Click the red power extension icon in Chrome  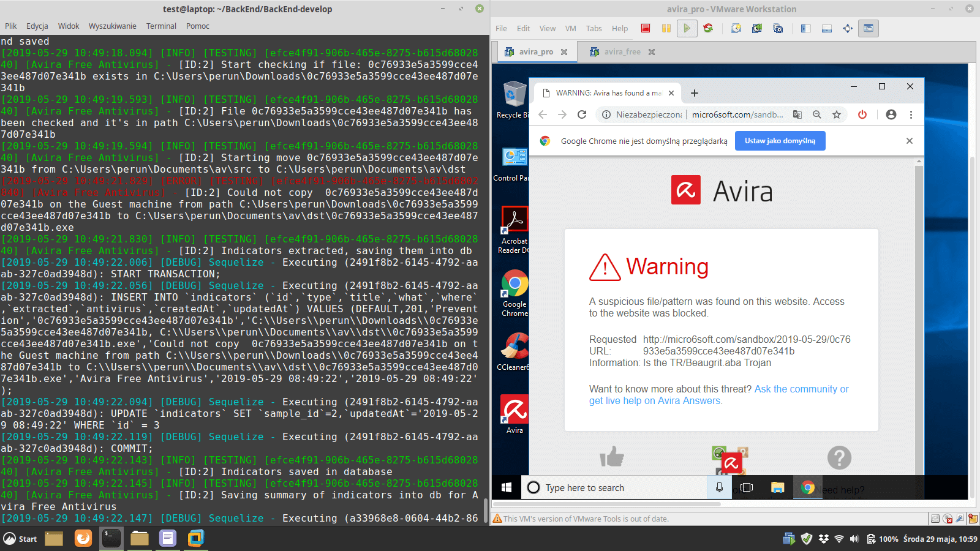click(x=862, y=114)
